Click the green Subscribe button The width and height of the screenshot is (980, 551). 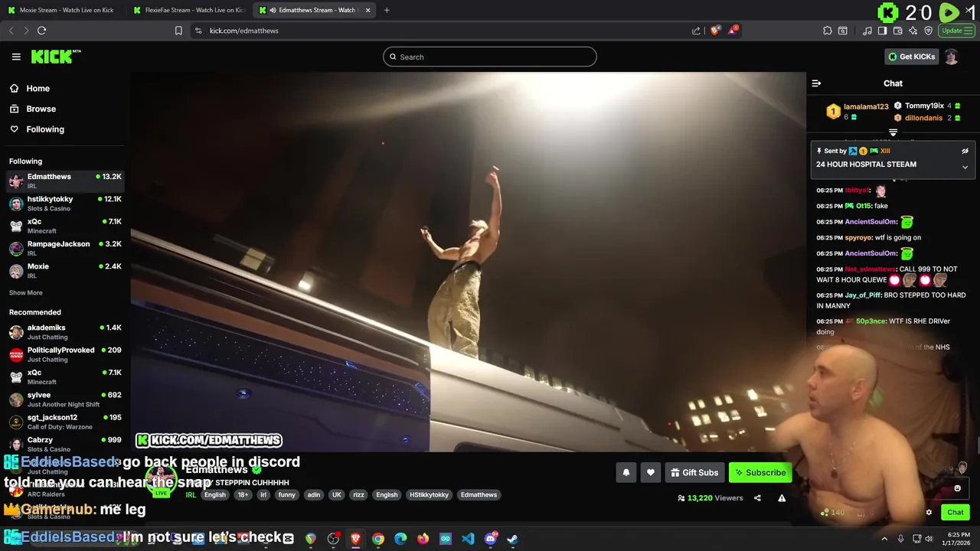click(760, 473)
